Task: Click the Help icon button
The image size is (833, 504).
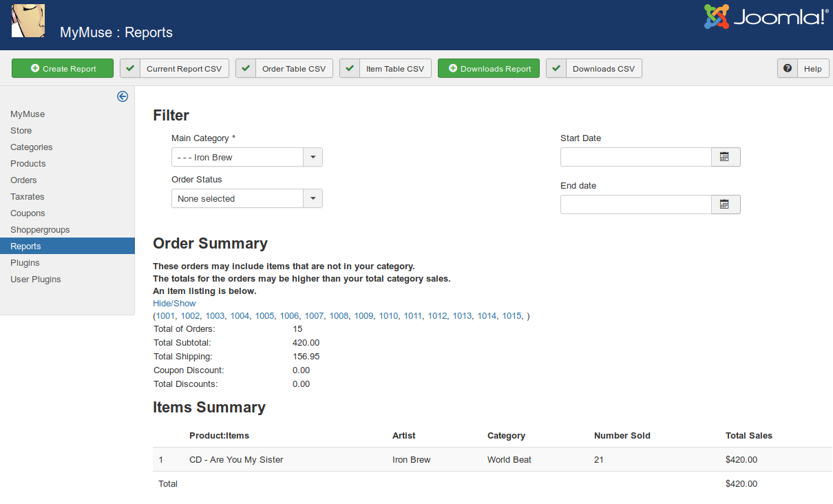Action: [787, 68]
